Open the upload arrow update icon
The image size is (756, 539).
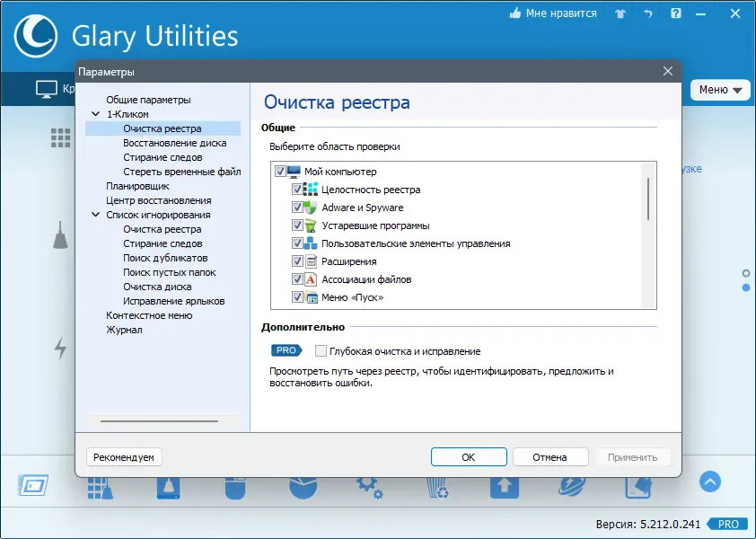[505, 488]
